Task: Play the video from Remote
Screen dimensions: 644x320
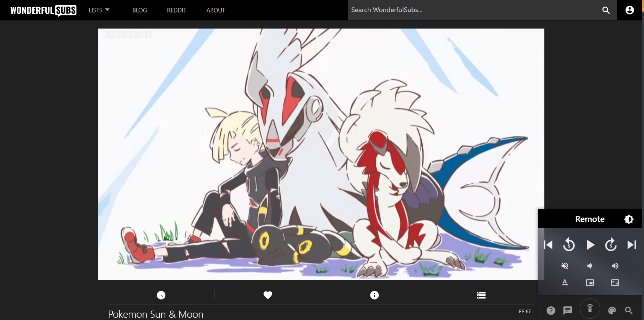Action: tap(590, 245)
